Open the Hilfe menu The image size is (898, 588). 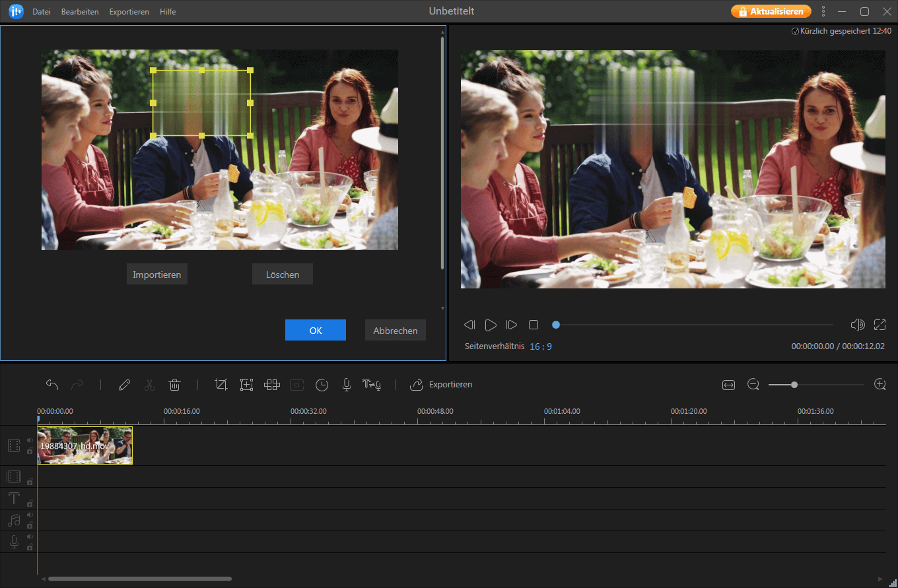[167, 11]
